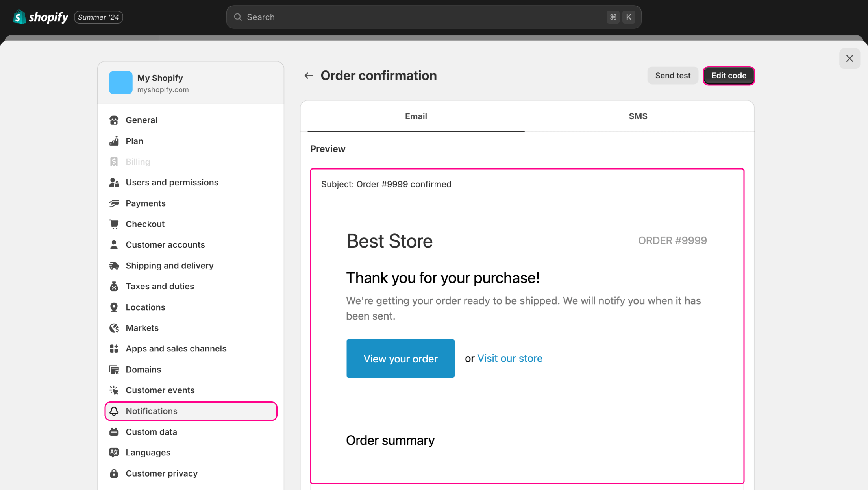Click the back arrow beside Order confirmation
The width and height of the screenshot is (868, 490).
[x=309, y=76]
